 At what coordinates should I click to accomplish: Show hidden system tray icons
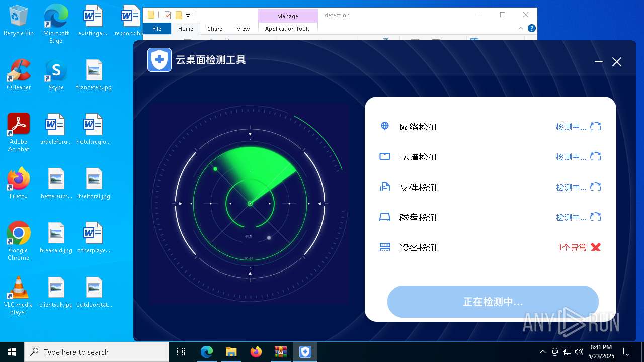(x=542, y=352)
